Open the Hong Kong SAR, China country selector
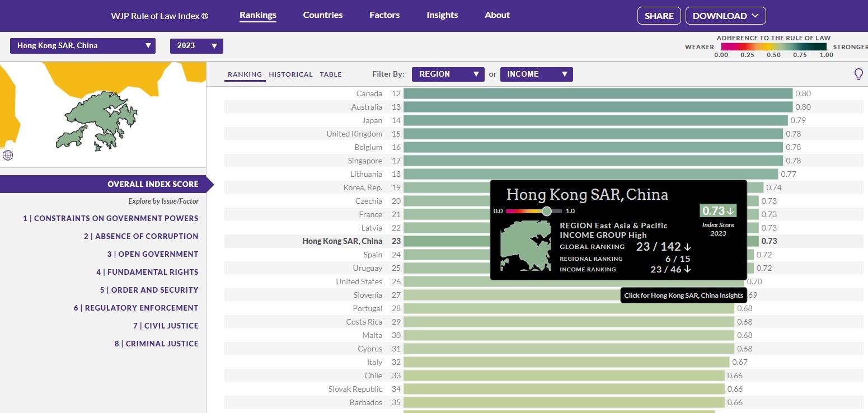The image size is (868, 413). point(82,46)
